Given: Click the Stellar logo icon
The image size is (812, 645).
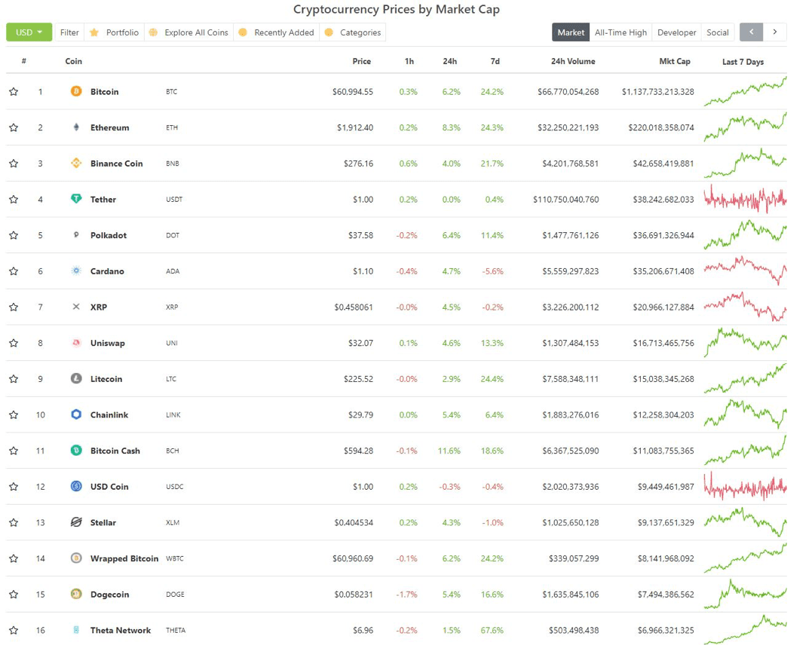Looking at the screenshot, I should [76, 522].
